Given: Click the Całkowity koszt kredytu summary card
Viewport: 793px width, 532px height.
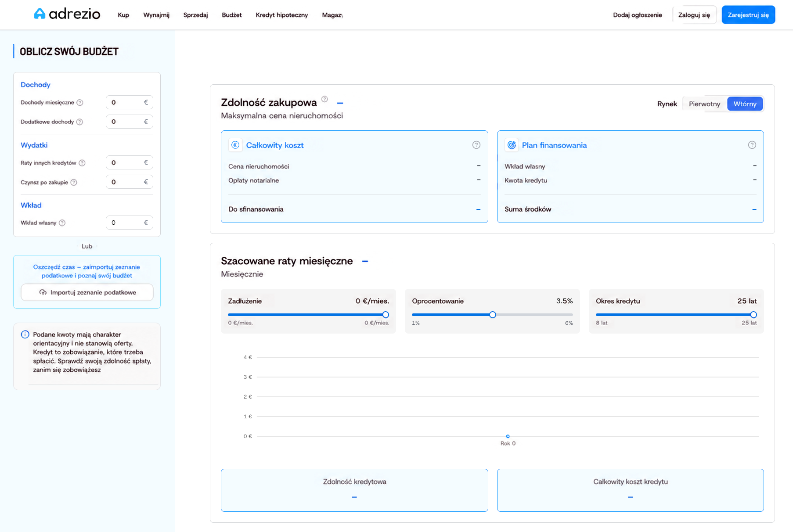Looking at the screenshot, I should [x=631, y=490].
